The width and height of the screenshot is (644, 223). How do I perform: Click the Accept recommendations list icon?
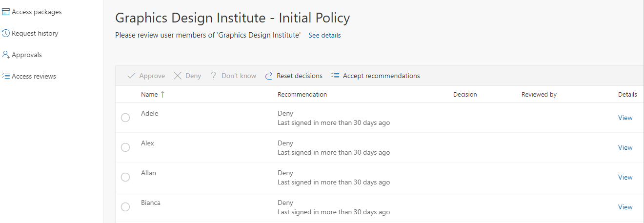coord(335,76)
